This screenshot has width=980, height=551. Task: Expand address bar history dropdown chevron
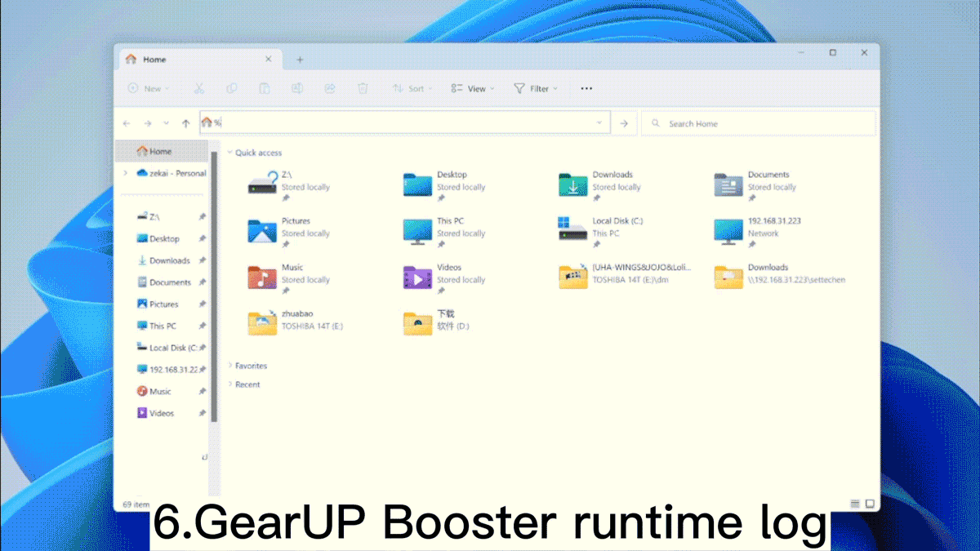[x=599, y=123]
